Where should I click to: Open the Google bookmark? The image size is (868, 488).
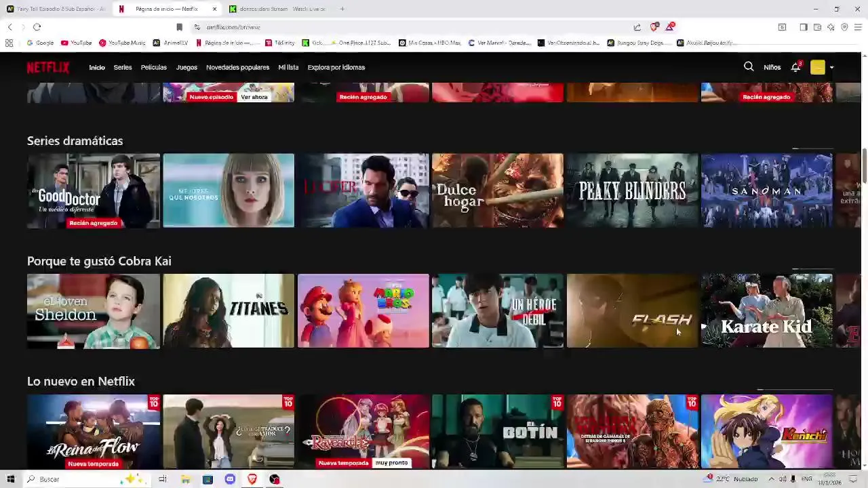(x=40, y=43)
